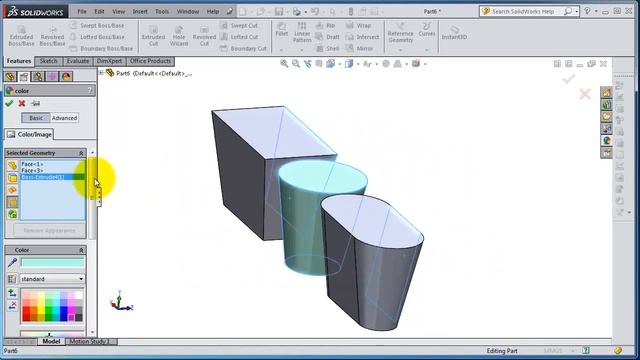
Task: Remove the selected swatch color
Action: 12,305
